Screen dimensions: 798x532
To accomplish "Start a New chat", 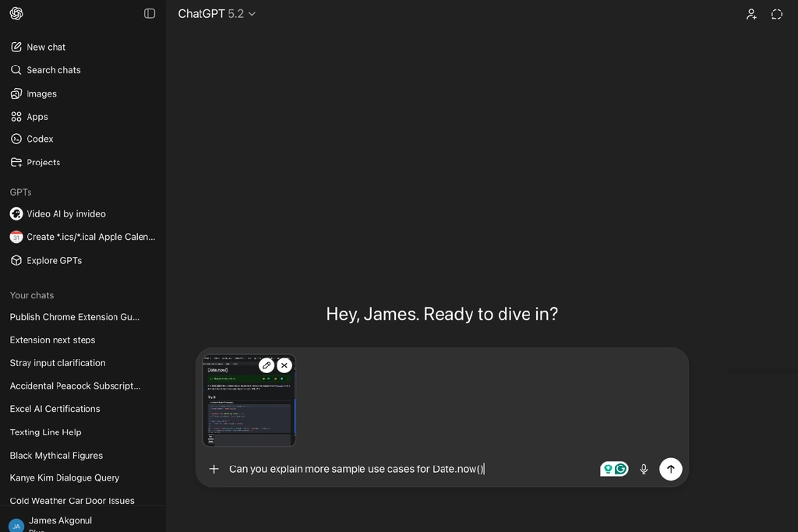I will 83,47.
